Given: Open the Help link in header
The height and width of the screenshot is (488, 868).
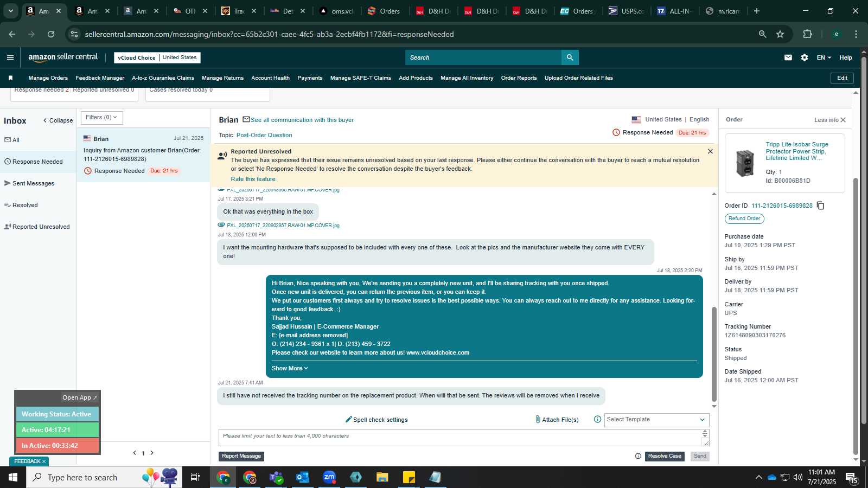Looking at the screenshot, I should tap(846, 57).
